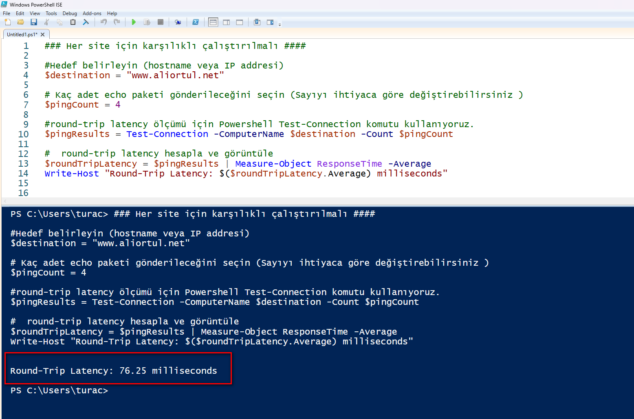Show script pane on the right layout
This screenshot has width=634, height=419.
click(226, 22)
